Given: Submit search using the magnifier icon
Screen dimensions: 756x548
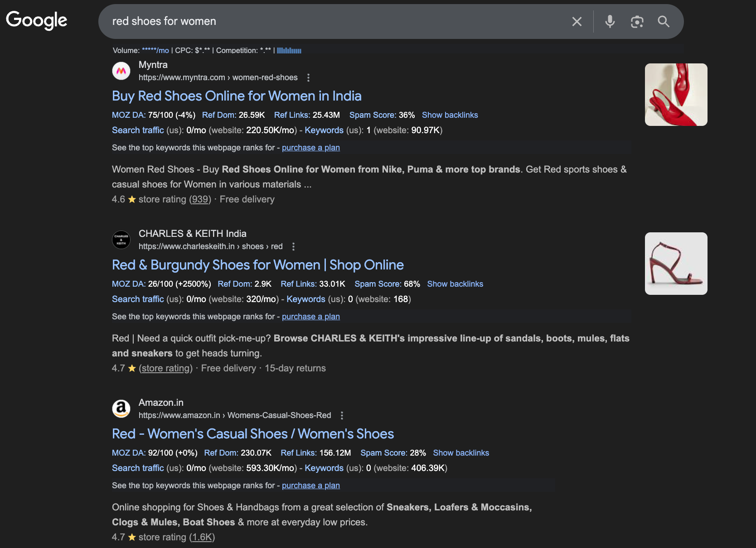Looking at the screenshot, I should point(664,21).
